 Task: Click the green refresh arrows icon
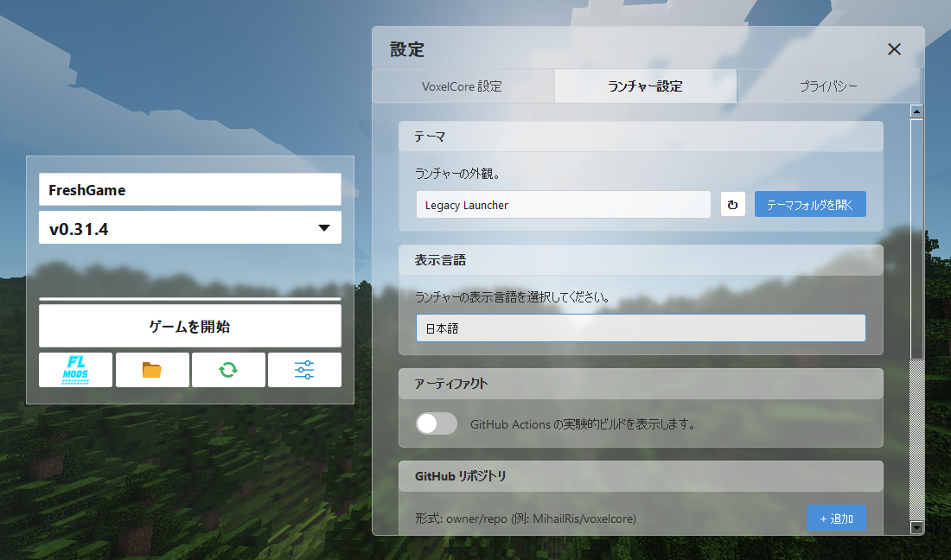[x=228, y=370]
